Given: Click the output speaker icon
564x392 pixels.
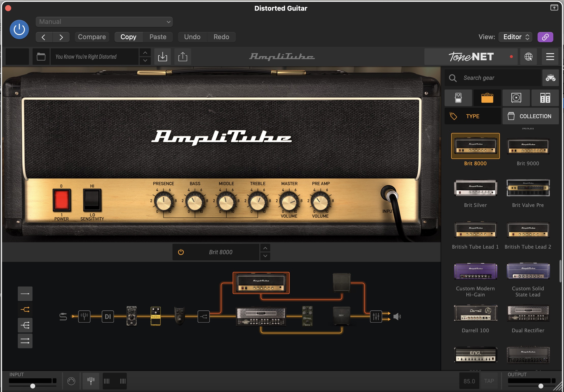Looking at the screenshot, I should coord(397,316).
